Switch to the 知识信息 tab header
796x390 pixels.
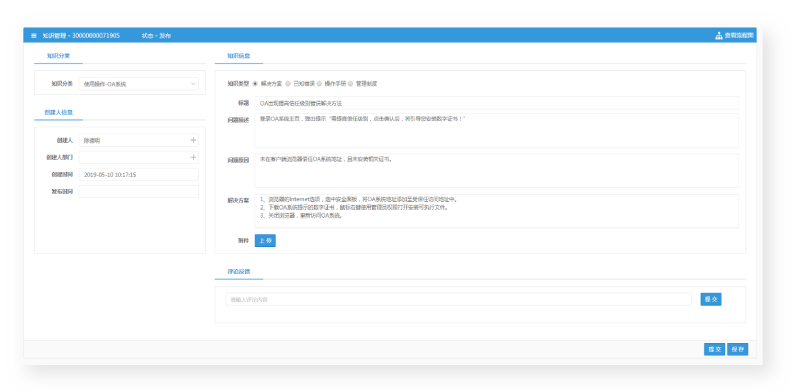click(239, 56)
